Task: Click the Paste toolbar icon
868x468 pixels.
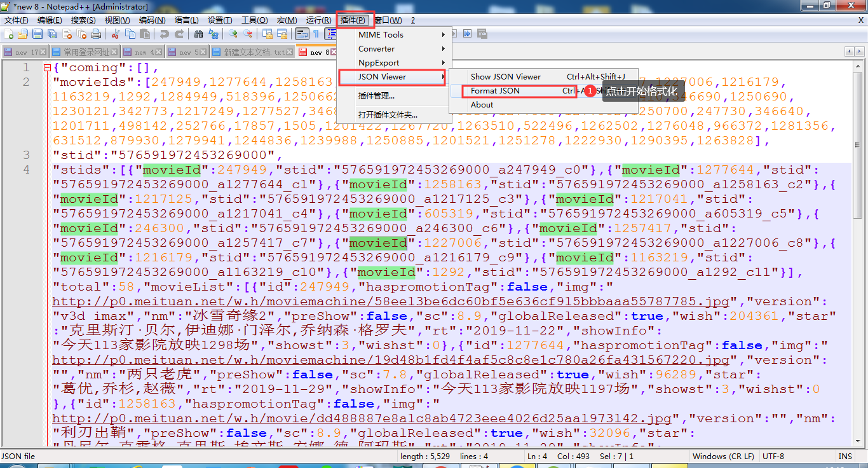Action: pyautogui.click(x=144, y=34)
